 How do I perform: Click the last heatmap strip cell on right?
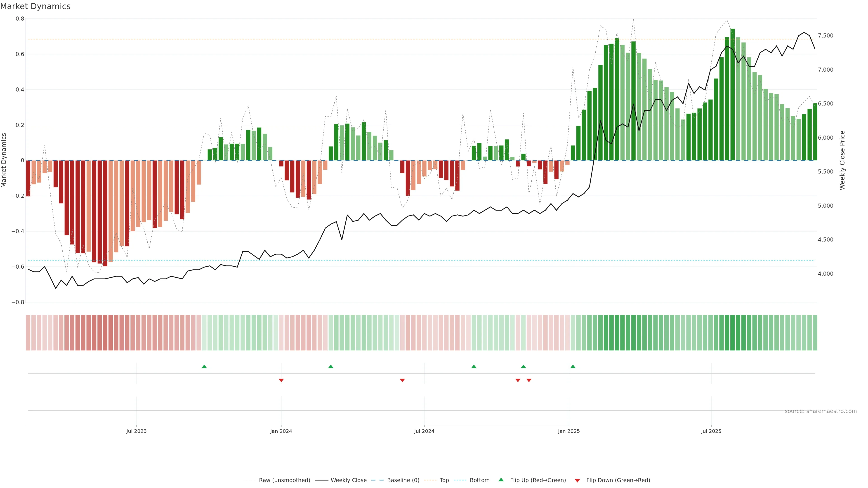(815, 333)
